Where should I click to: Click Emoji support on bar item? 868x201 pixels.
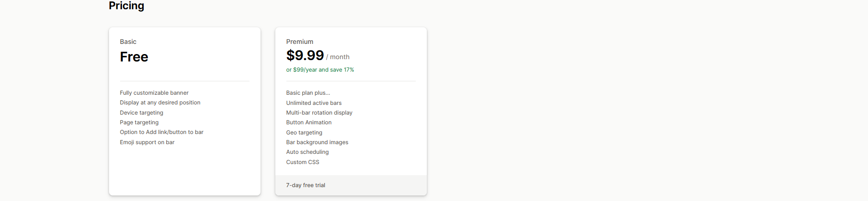[147, 142]
